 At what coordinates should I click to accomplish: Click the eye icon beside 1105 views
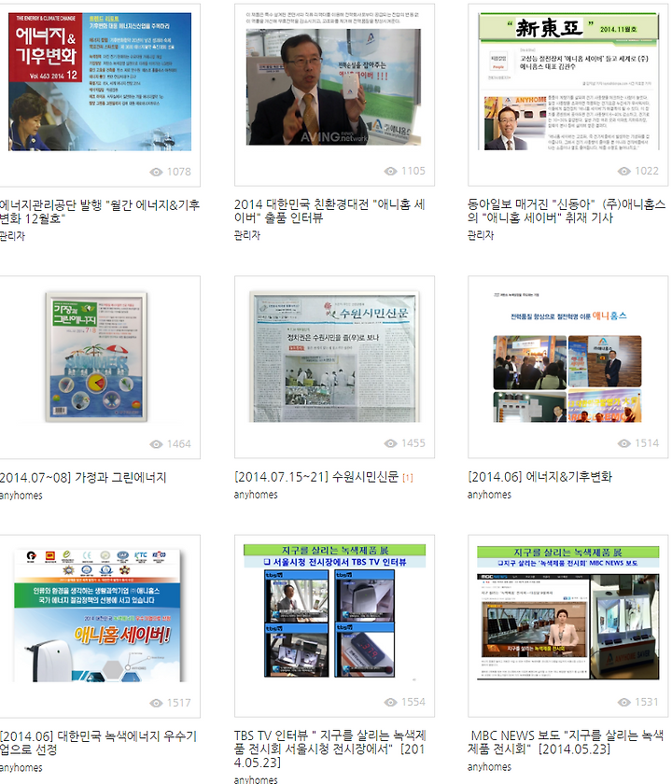390,172
